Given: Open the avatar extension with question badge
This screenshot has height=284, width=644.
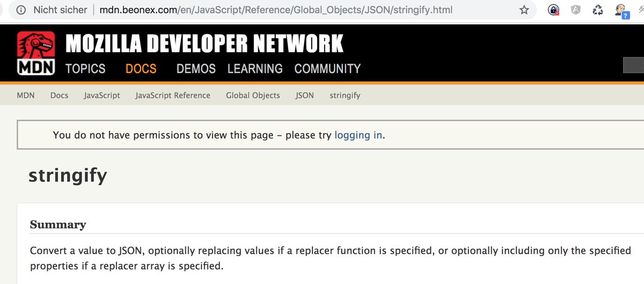Looking at the screenshot, I should [x=621, y=11].
